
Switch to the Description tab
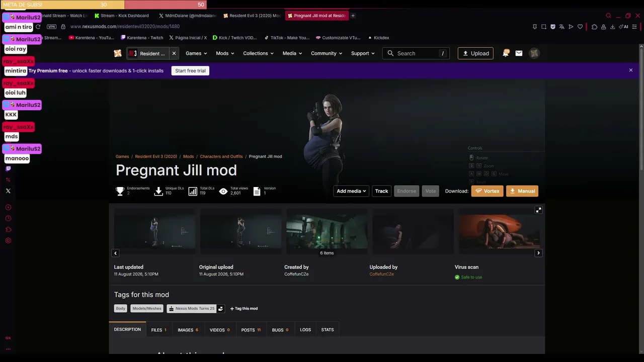(127, 329)
